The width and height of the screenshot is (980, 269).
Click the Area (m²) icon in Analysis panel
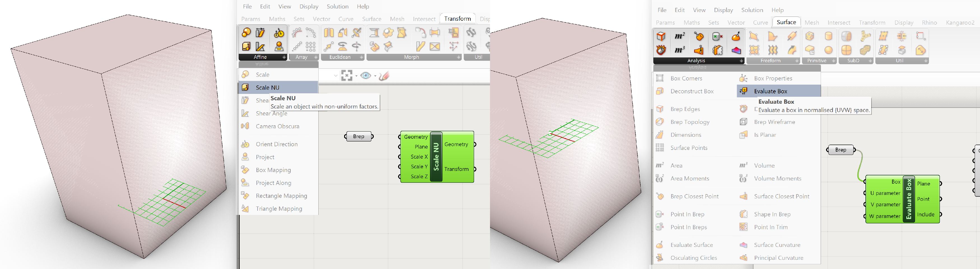[680, 36]
